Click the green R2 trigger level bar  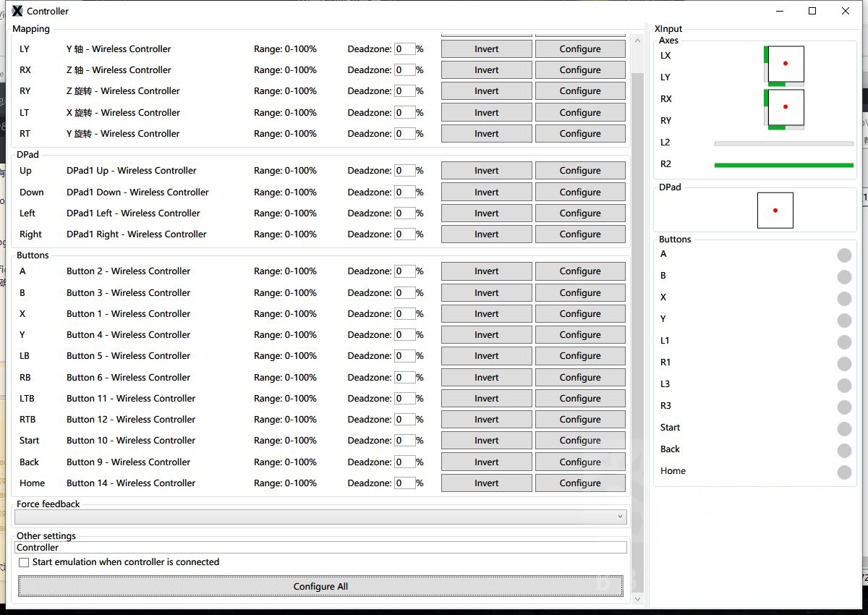[784, 165]
